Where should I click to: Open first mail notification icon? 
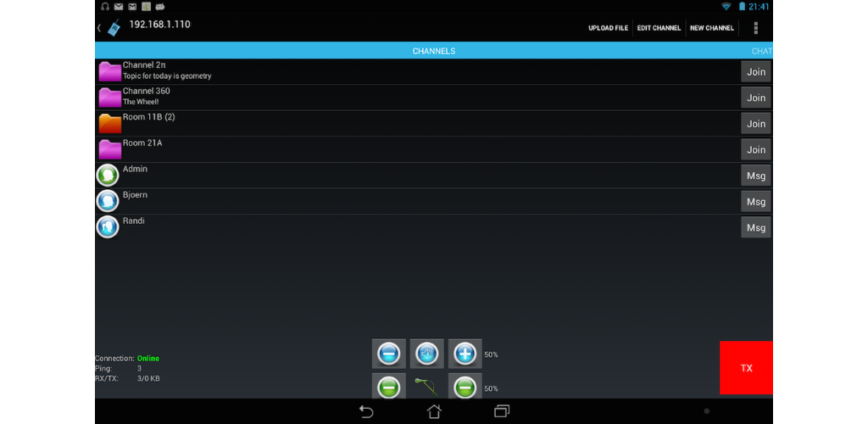point(119,7)
